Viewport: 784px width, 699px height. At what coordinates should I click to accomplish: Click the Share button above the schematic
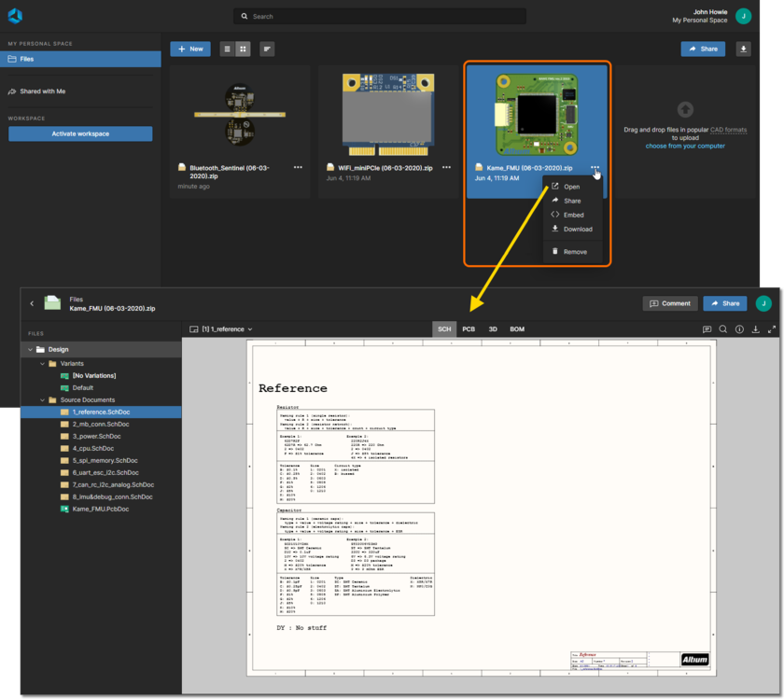724,303
